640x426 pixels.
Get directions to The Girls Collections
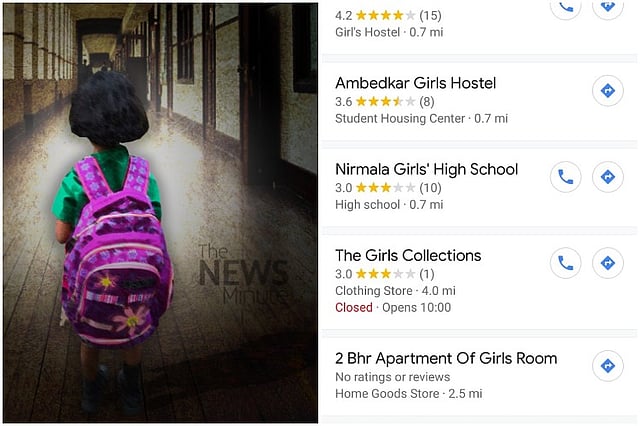pyautogui.click(x=608, y=263)
